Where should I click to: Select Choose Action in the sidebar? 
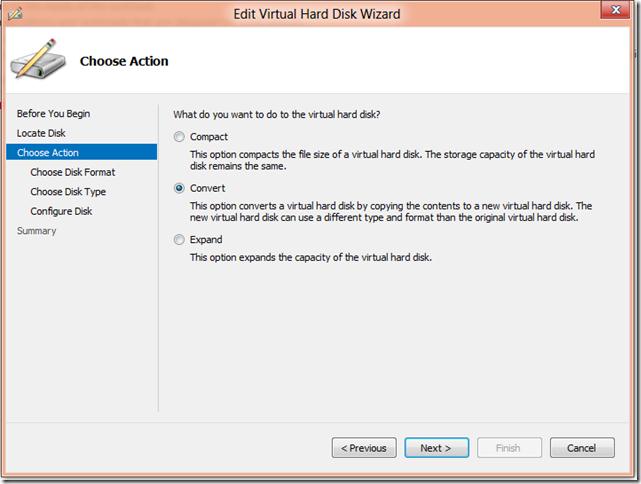pyautogui.click(x=82, y=152)
